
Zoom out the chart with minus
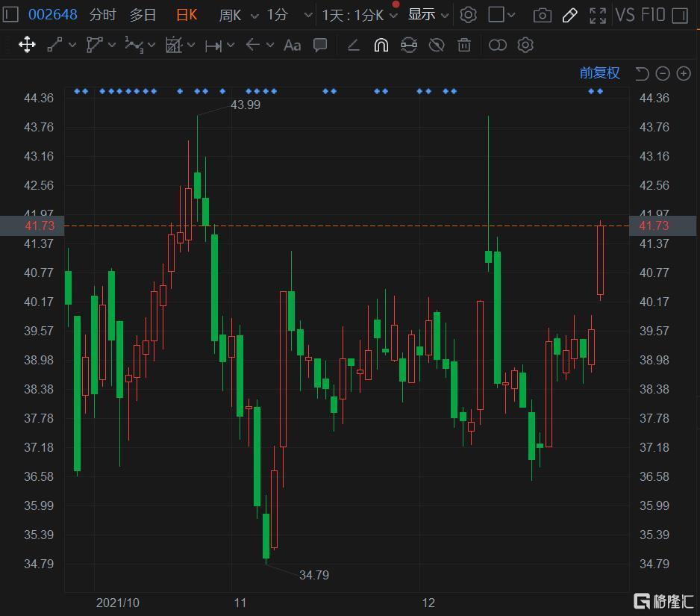pos(663,73)
